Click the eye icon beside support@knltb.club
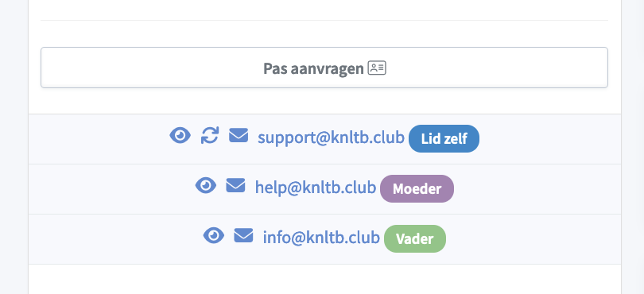This screenshot has width=644, height=294. (180, 135)
